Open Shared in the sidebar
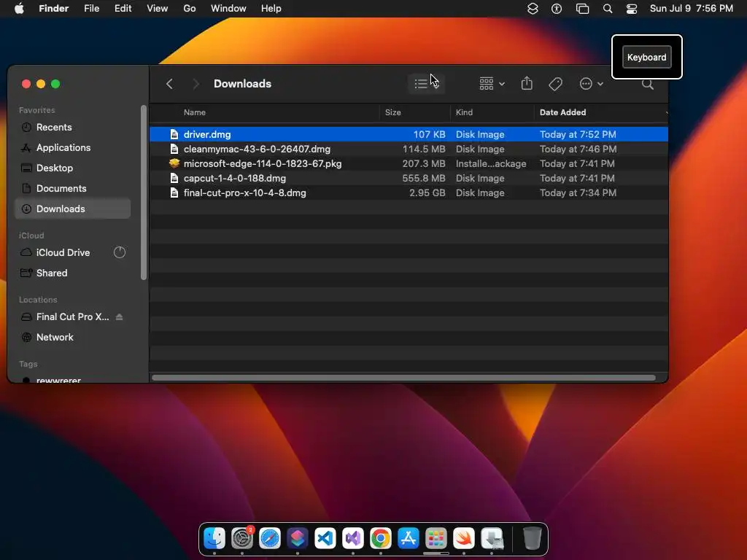 tap(72, 273)
